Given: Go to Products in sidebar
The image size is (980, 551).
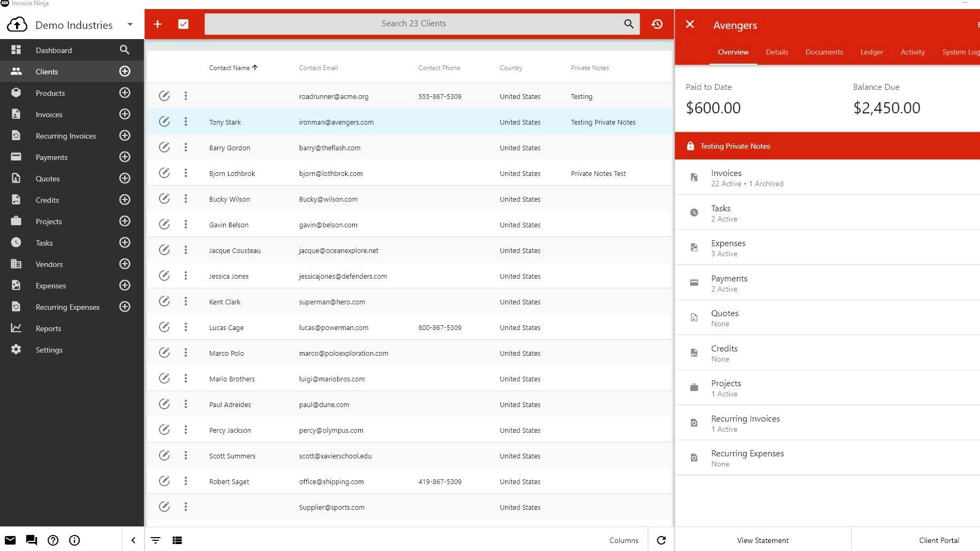Looking at the screenshot, I should [50, 93].
